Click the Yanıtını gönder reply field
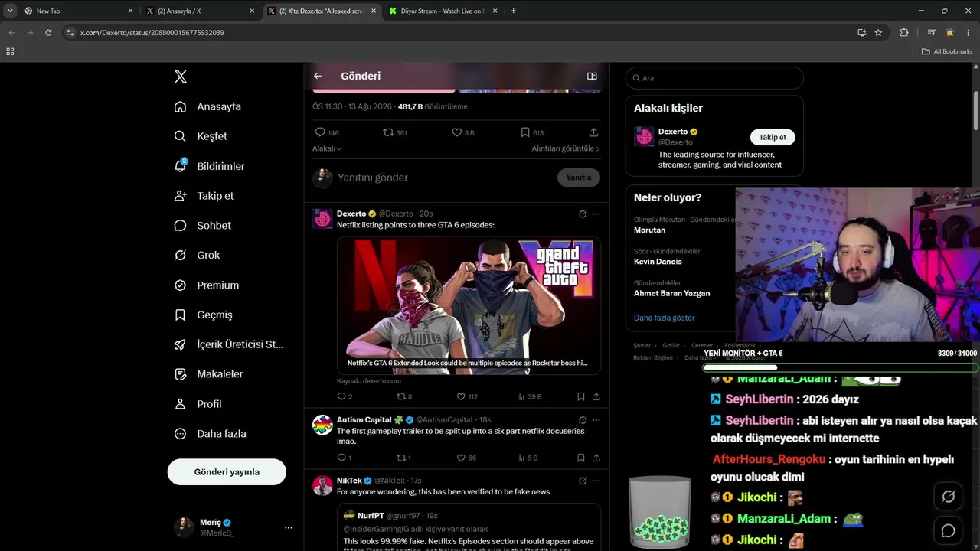This screenshot has width=980, height=551. pyautogui.click(x=444, y=178)
